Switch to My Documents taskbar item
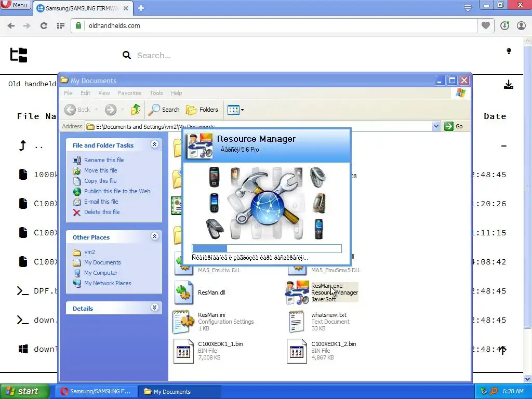The image size is (532, 399). pos(180,392)
